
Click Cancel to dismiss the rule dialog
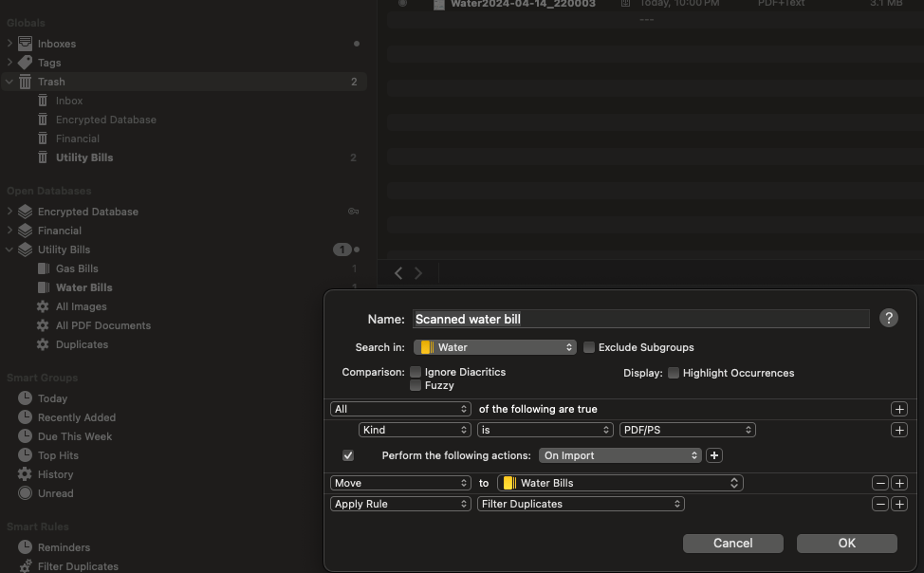(733, 543)
